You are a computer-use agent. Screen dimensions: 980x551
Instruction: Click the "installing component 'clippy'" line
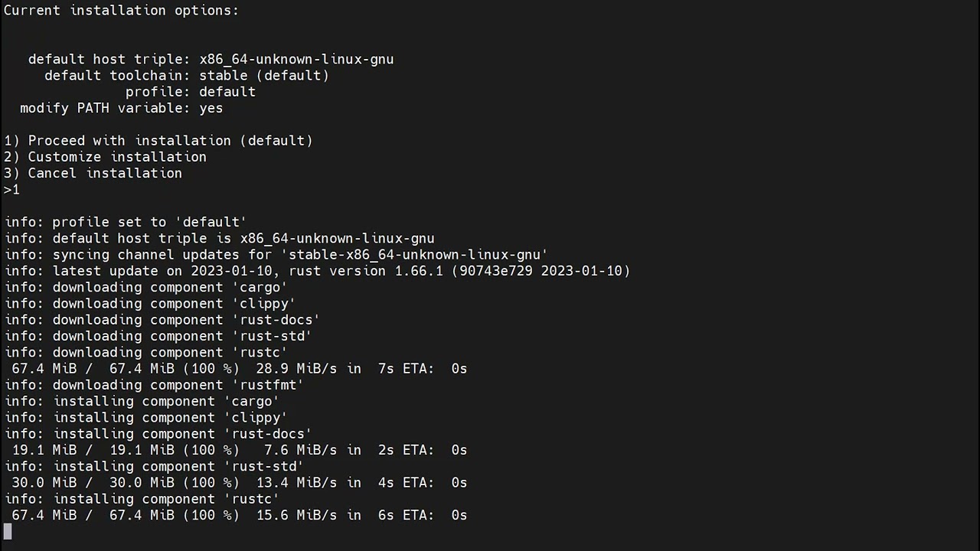click(x=145, y=418)
